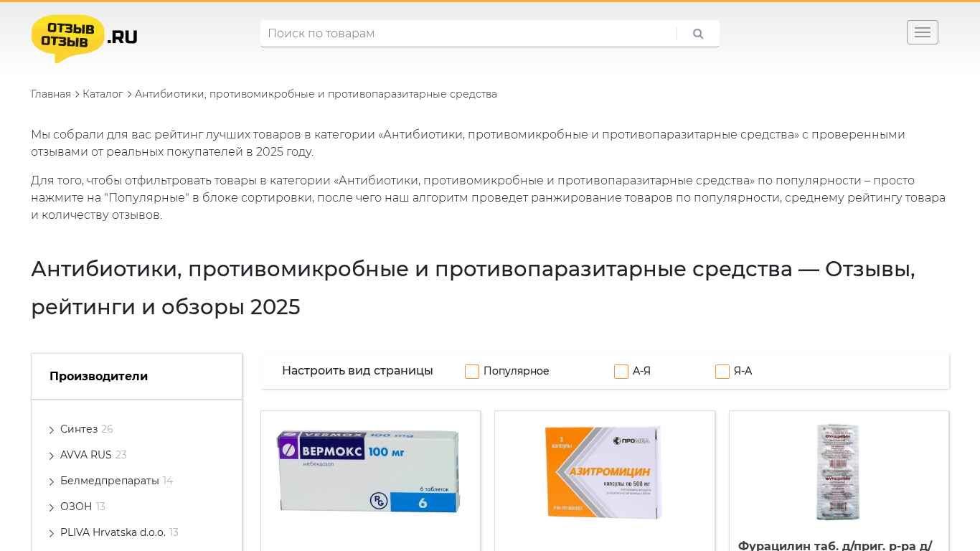Tick the А-Я sorting checkbox
This screenshot has height=551, width=980.
click(621, 372)
